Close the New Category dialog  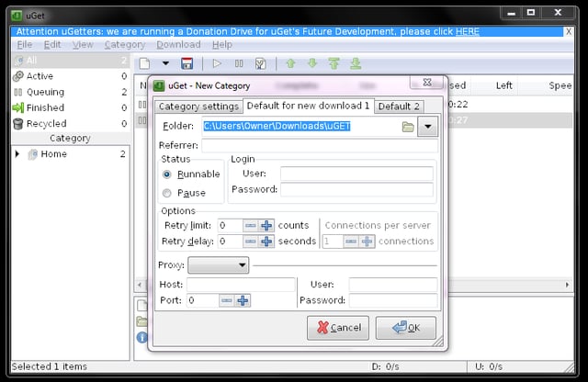(x=427, y=82)
